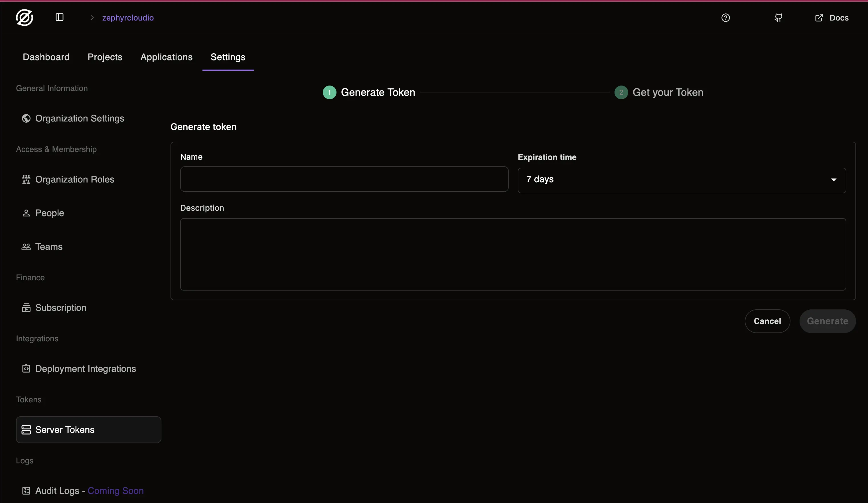Click the Zephyr Cloud logo icon

(24, 18)
